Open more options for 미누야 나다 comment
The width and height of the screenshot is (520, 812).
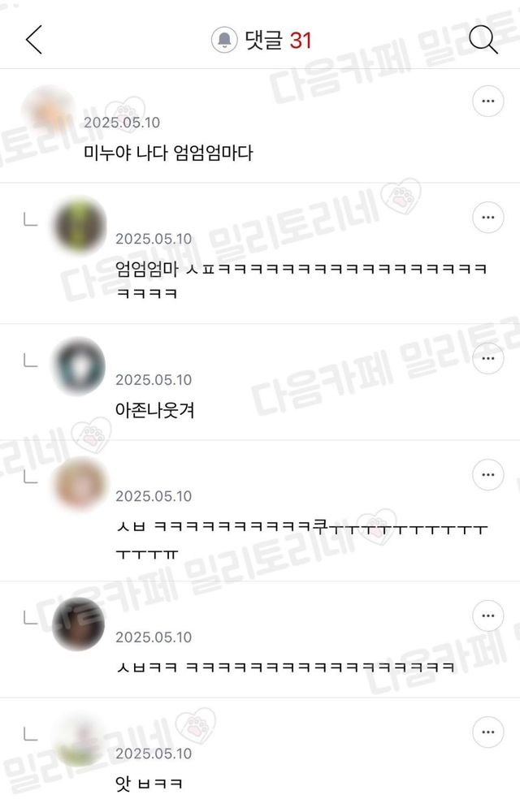tap(487, 101)
